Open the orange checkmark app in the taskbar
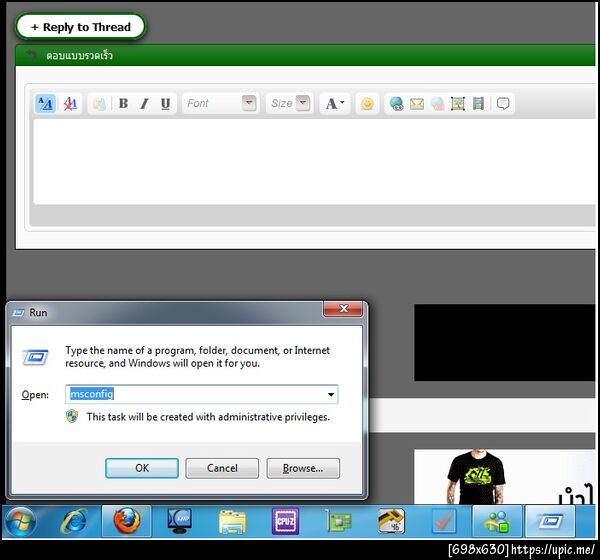 pos(444,521)
